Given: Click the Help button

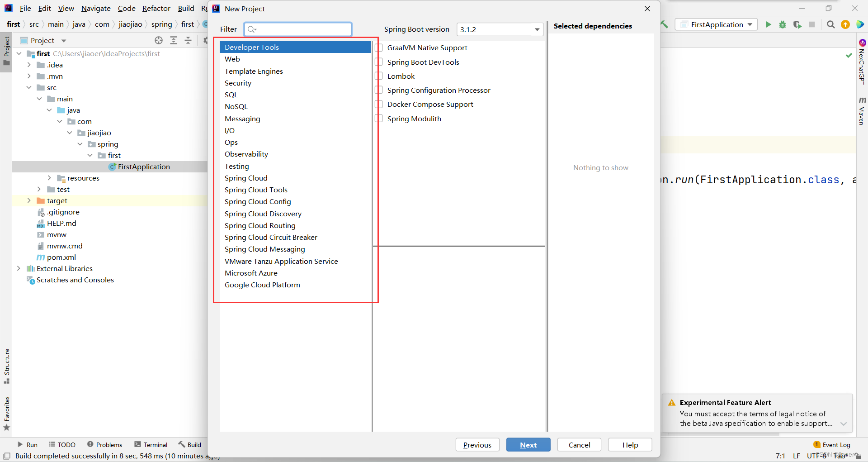Looking at the screenshot, I should coord(630,445).
